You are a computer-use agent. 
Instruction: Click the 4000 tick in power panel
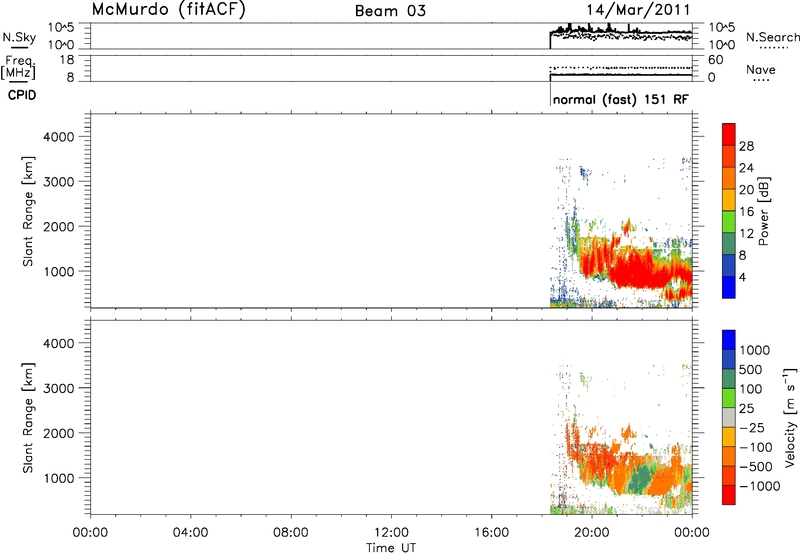click(59, 137)
